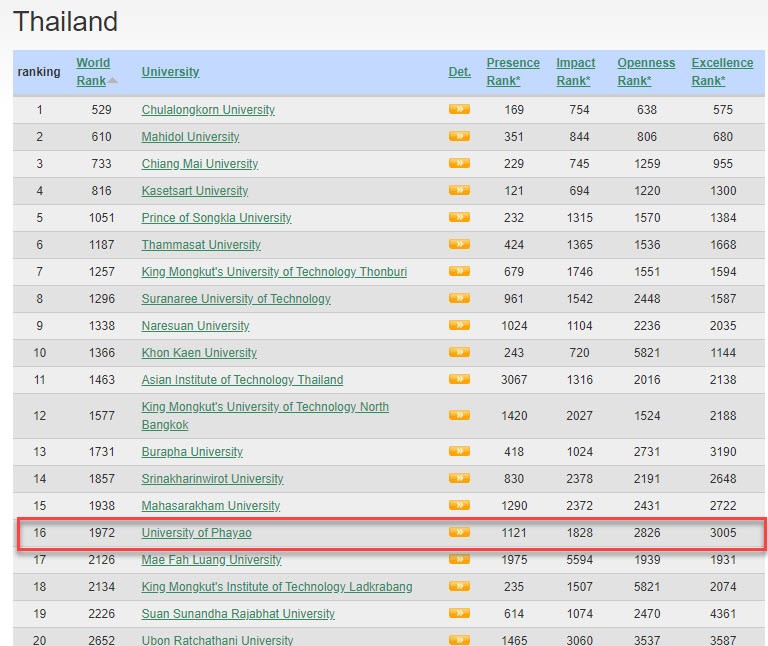Open details icon for Mahidol University
768x646 pixels.
459,136
